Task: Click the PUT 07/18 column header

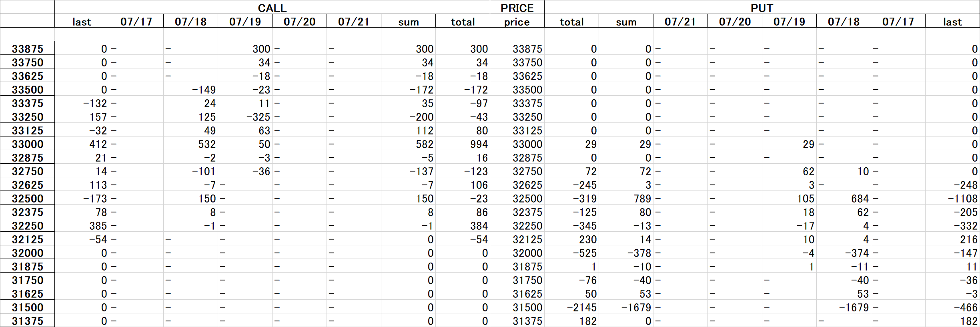Action: click(x=844, y=21)
